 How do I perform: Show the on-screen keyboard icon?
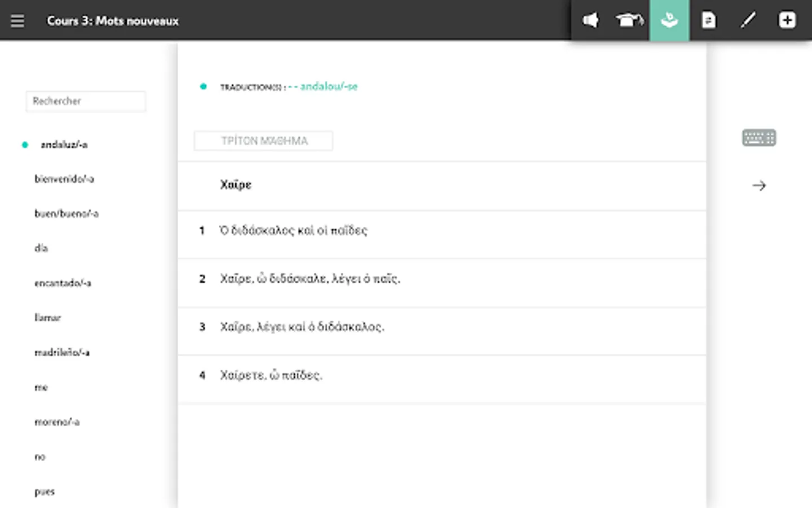tap(759, 138)
